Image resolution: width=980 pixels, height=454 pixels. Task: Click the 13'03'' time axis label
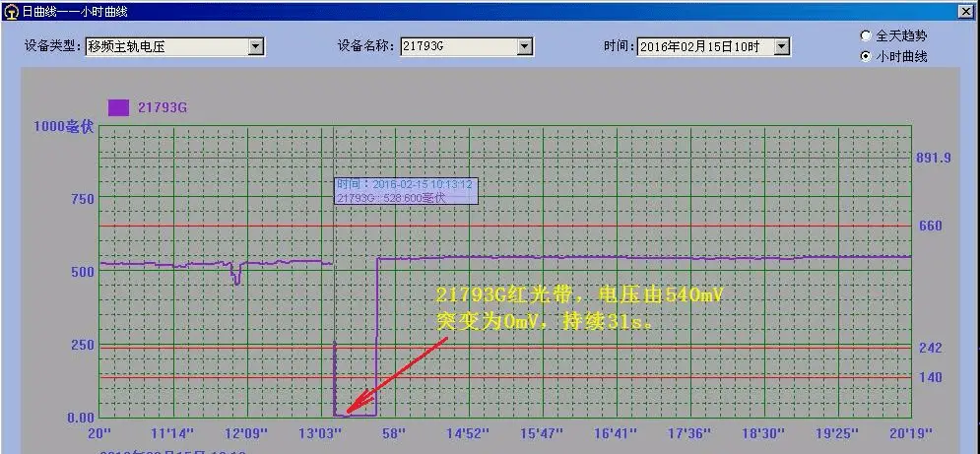pyautogui.click(x=321, y=432)
